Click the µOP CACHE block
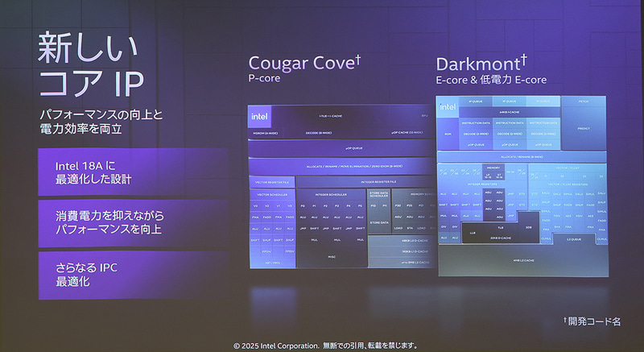644x352 pixels. click(407, 133)
